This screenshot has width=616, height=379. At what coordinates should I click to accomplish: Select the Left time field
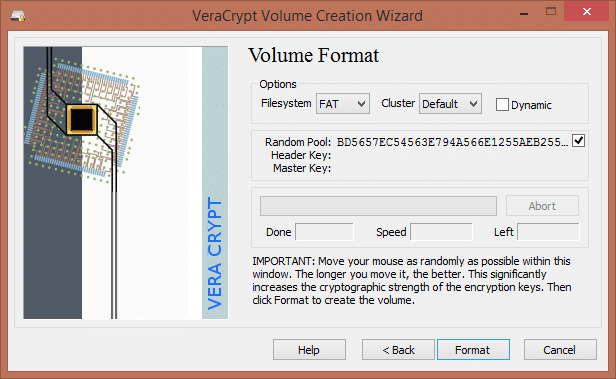[x=548, y=232]
